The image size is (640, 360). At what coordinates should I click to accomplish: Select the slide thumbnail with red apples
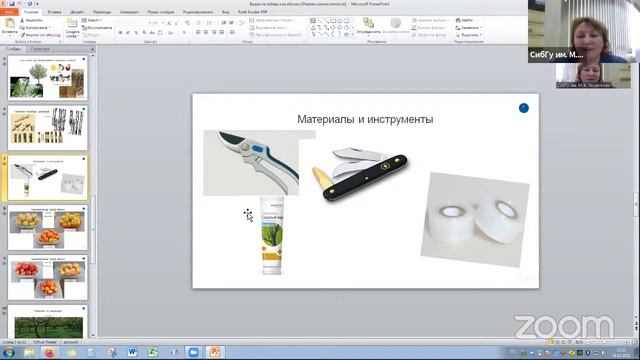pyautogui.click(x=48, y=278)
